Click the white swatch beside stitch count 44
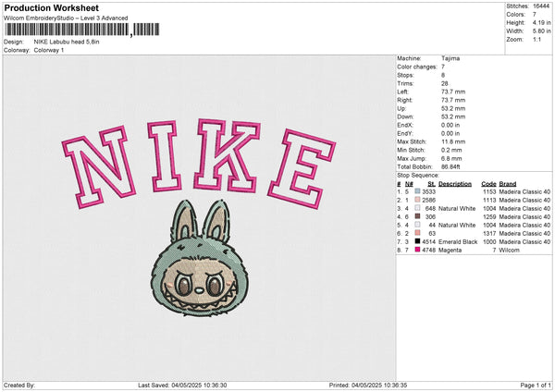This screenshot has height=392, width=555. pos(417,225)
